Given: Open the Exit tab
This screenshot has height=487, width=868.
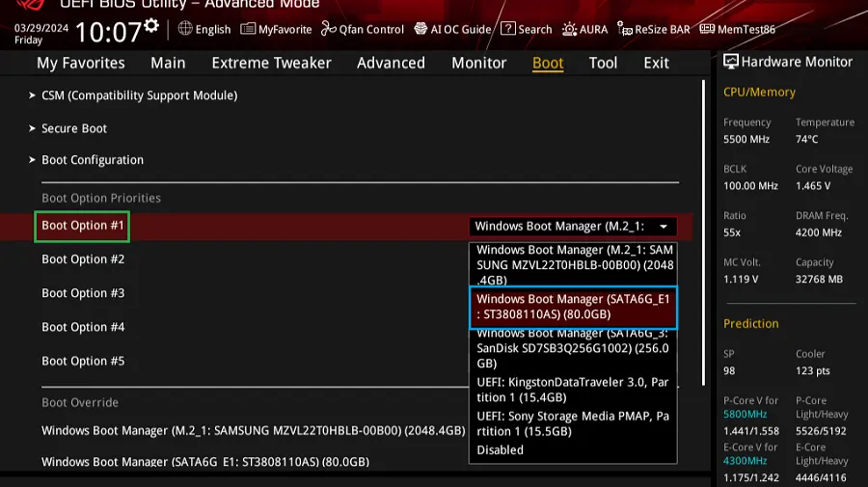Looking at the screenshot, I should point(656,63).
